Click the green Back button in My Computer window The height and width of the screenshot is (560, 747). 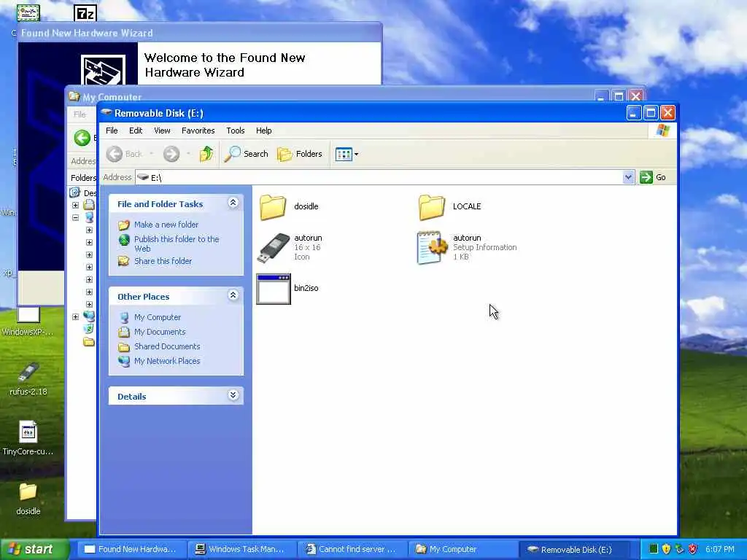point(82,138)
